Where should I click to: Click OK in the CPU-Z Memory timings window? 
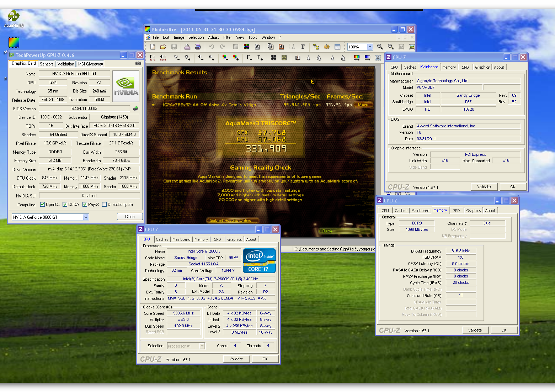tap(504, 330)
